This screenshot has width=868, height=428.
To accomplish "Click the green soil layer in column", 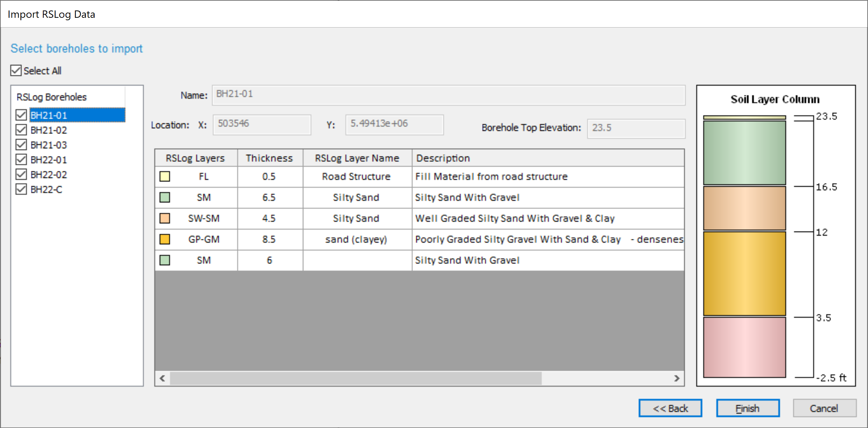I will click(744, 153).
